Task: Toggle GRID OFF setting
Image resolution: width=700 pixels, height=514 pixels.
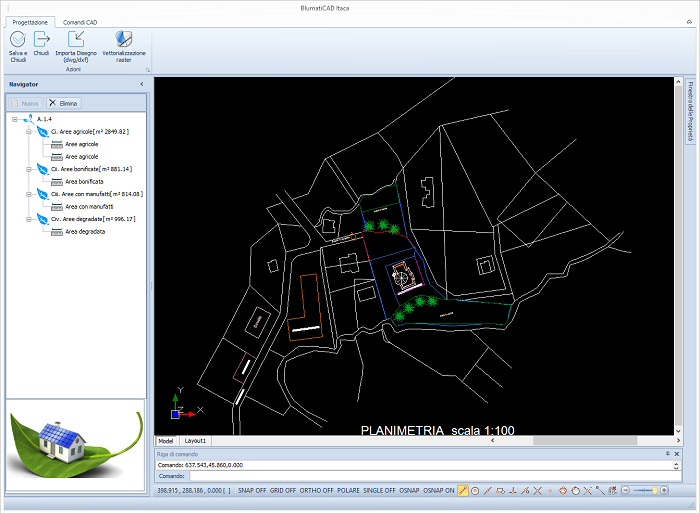Action: tap(283, 491)
